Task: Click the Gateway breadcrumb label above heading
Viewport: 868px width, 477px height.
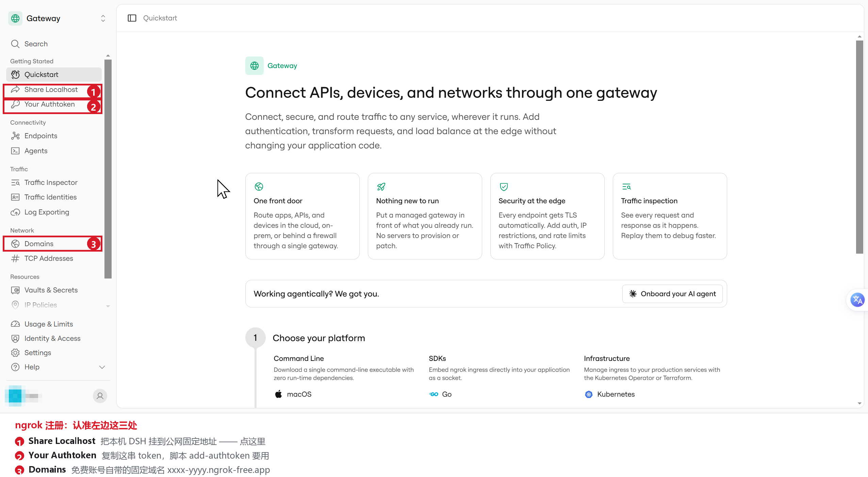Action: point(282,66)
